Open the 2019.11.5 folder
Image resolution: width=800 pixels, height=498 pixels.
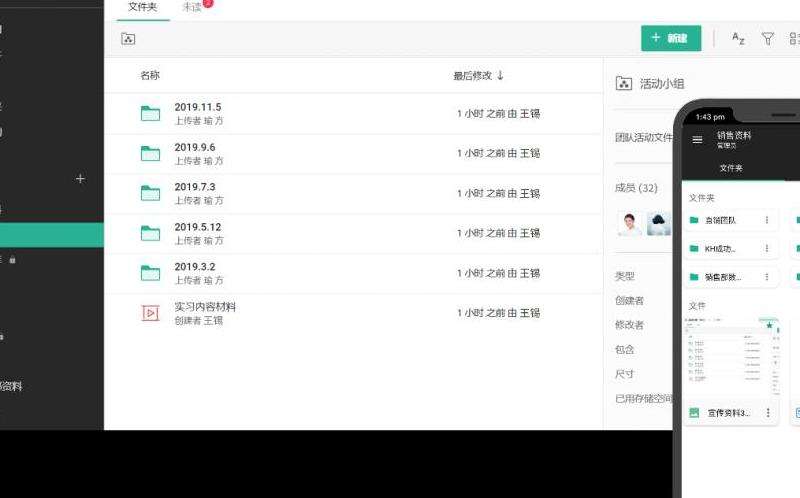pos(197,107)
